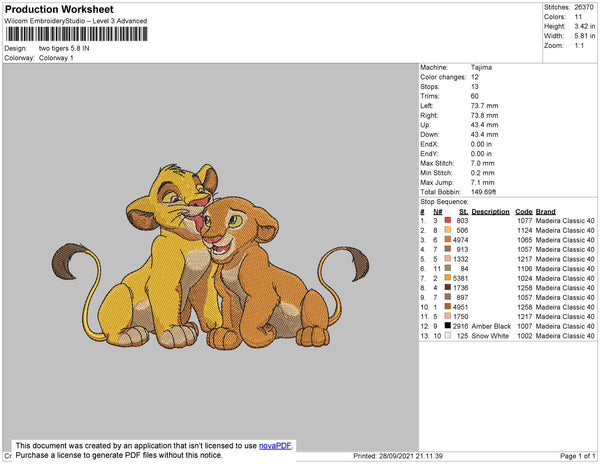Select the Trims value '60'
Screen dimensions: 600x464
pos(475,96)
